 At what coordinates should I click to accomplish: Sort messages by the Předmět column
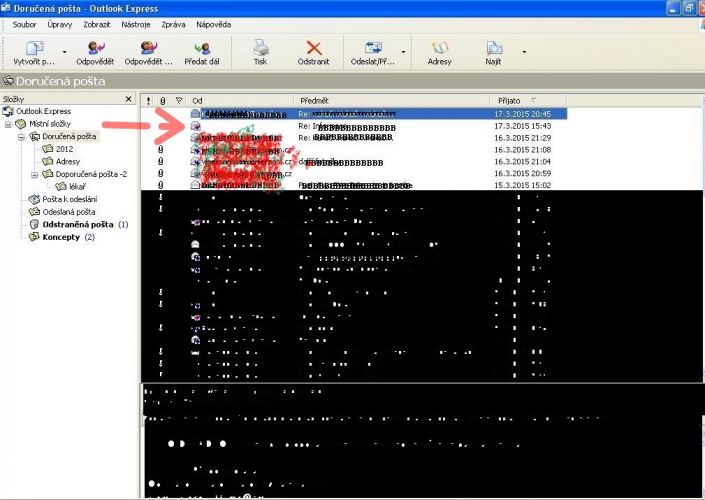pos(393,101)
